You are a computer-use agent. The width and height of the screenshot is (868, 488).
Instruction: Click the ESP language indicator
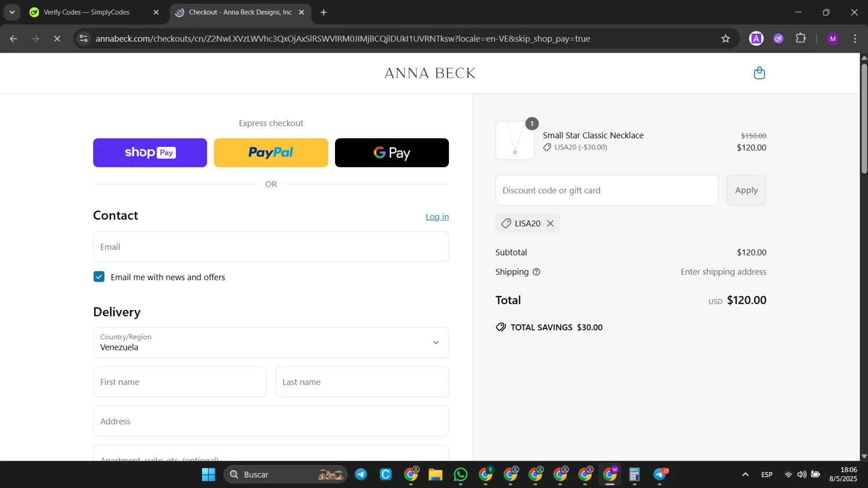[x=767, y=475]
